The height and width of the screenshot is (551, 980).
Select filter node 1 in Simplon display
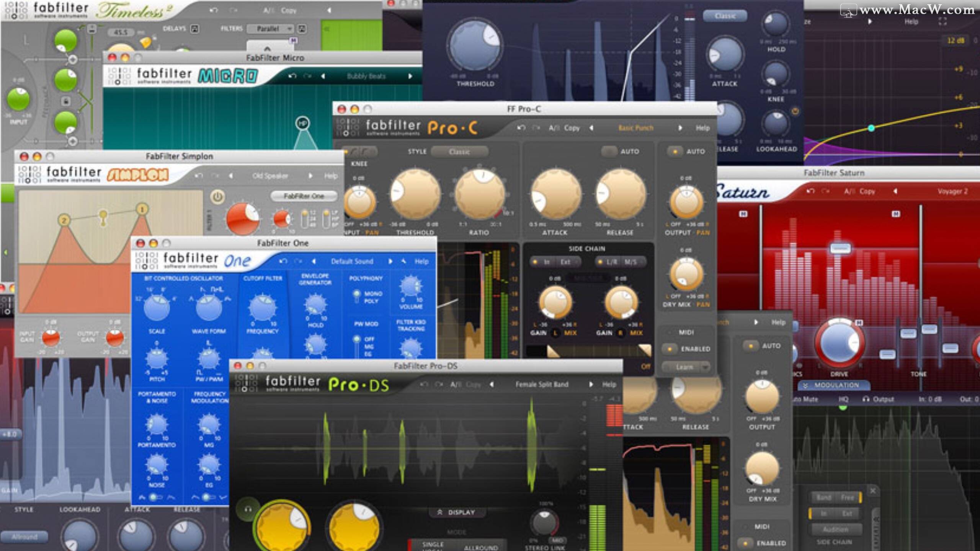pos(142,209)
